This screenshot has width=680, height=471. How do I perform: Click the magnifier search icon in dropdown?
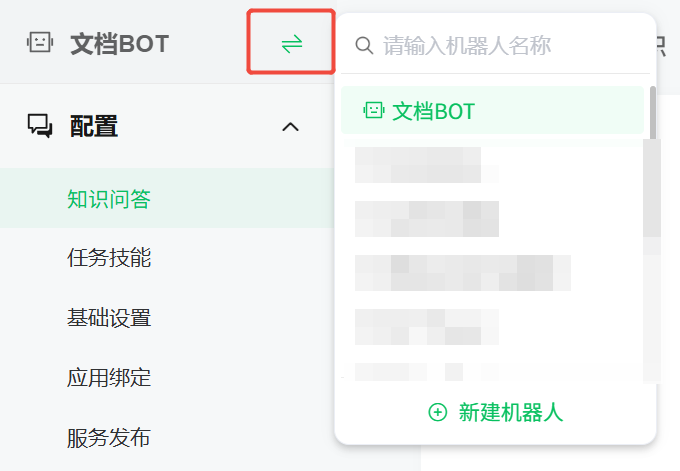(364, 45)
